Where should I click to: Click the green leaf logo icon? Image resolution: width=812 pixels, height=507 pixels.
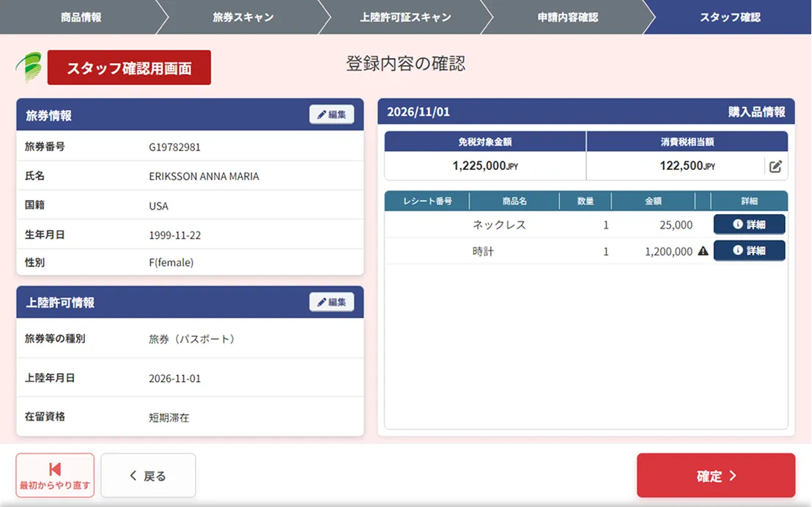(29, 67)
